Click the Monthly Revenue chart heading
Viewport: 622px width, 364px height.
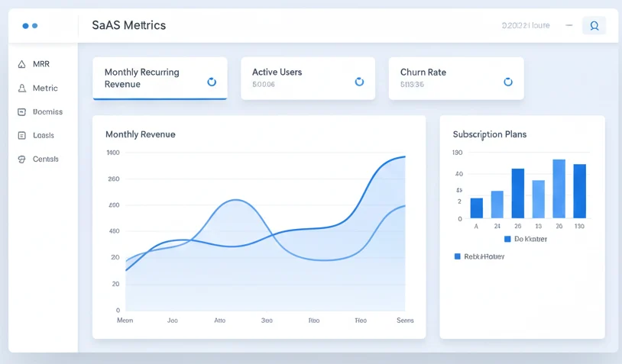pos(140,134)
